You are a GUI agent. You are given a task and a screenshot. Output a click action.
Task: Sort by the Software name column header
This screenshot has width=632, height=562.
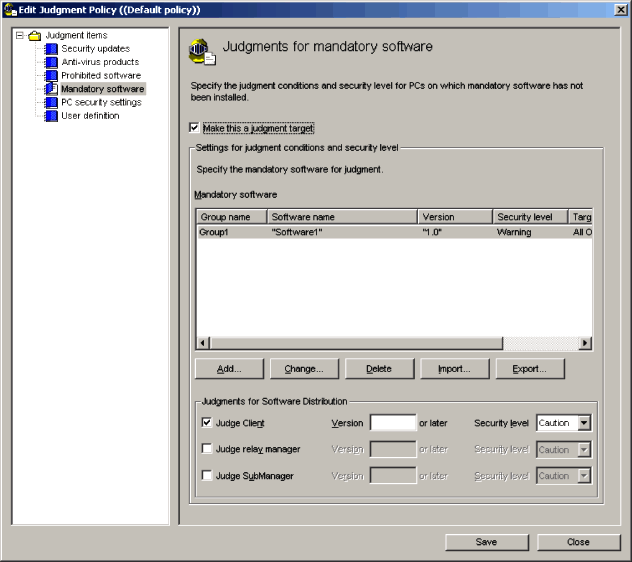click(342, 217)
